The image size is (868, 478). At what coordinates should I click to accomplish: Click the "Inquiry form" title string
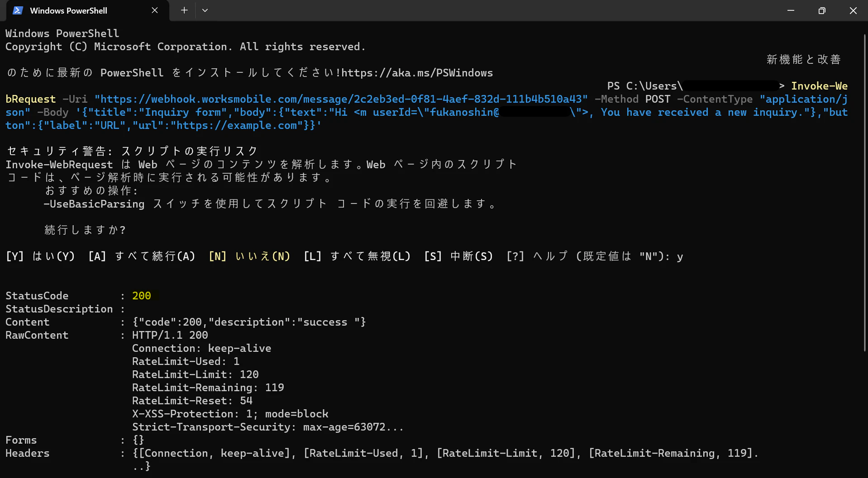tap(186, 112)
